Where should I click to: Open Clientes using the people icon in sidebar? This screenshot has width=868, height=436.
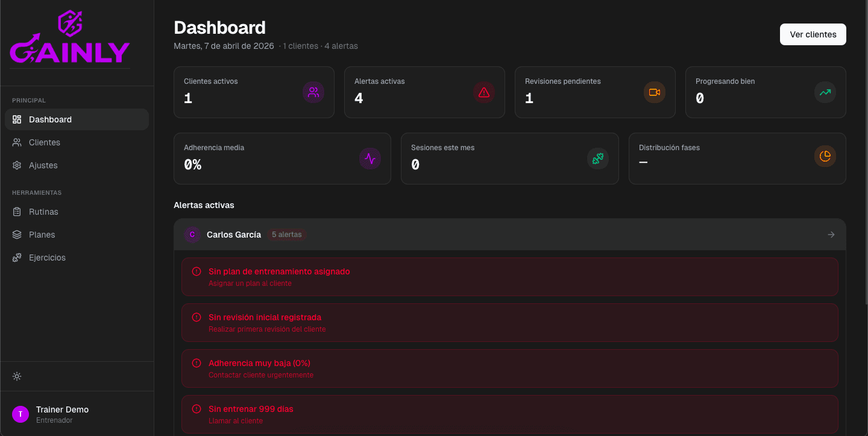[x=16, y=142]
